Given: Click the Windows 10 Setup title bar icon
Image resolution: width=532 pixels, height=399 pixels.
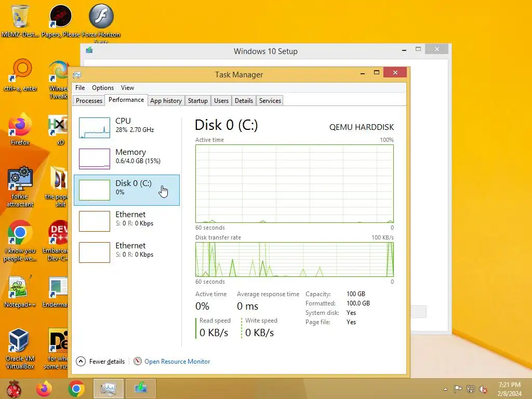Looking at the screenshot, I should click(x=89, y=50).
